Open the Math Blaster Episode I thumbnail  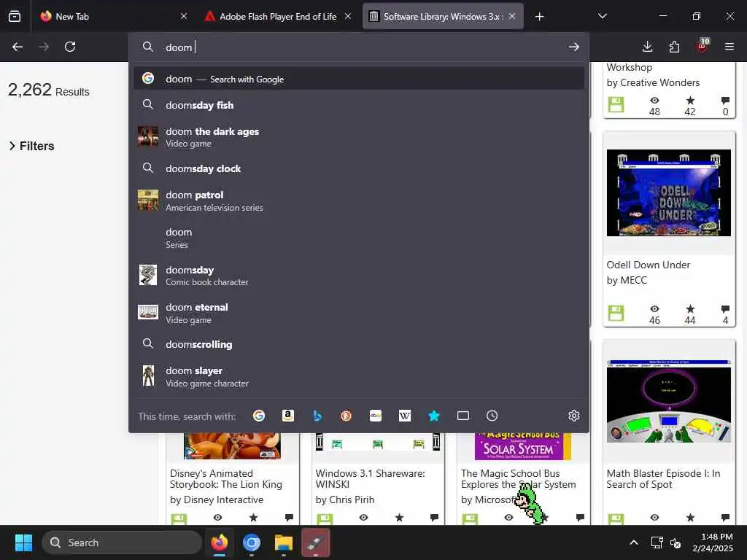click(668, 402)
